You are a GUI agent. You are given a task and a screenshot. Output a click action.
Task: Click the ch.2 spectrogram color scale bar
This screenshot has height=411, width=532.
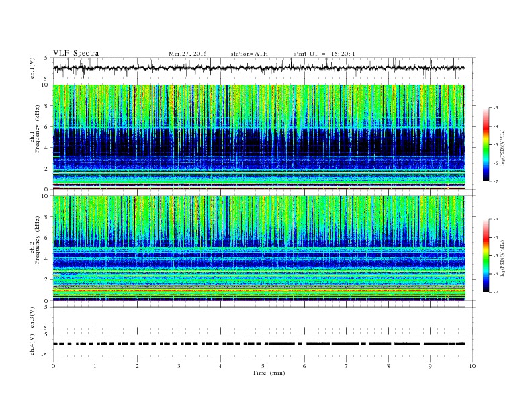[486, 255]
